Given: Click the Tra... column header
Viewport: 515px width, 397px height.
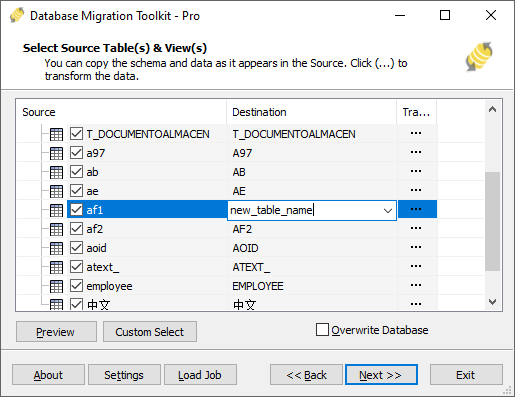Looking at the screenshot, I should [x=417, y=112].
